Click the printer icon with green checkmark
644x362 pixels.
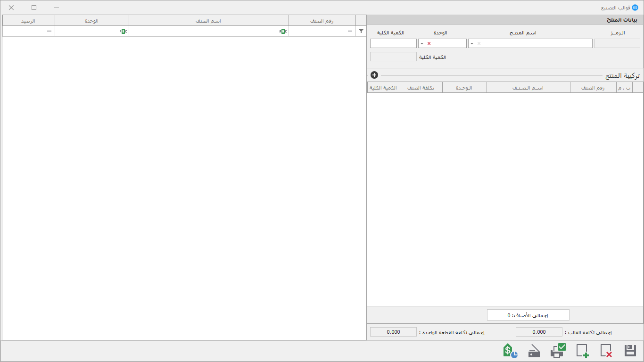tap(558, 350)
